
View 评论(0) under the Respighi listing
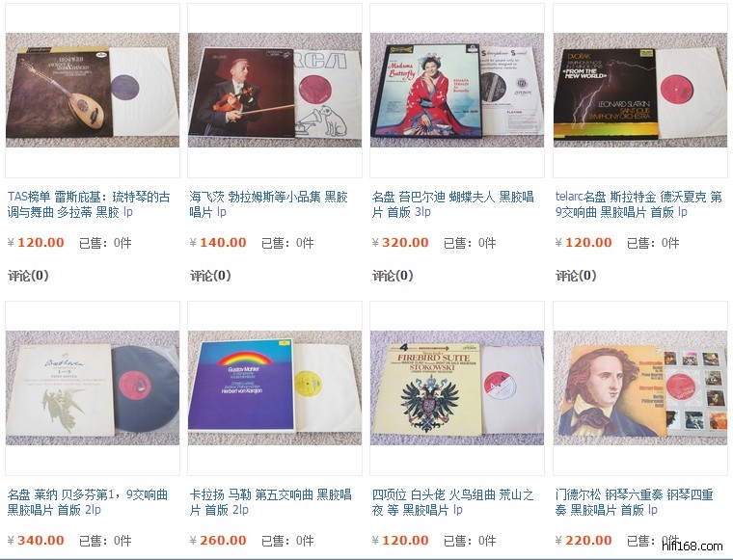click(x=28, y=276)
